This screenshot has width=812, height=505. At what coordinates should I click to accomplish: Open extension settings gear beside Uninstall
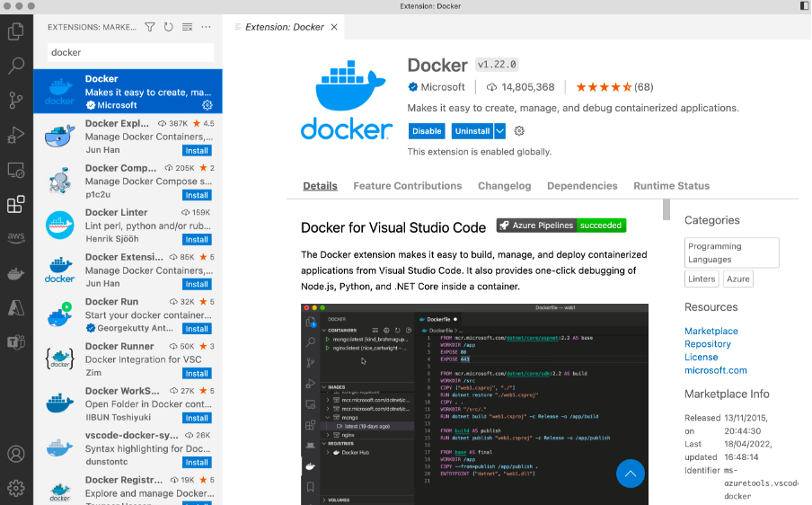pos(519,131)
